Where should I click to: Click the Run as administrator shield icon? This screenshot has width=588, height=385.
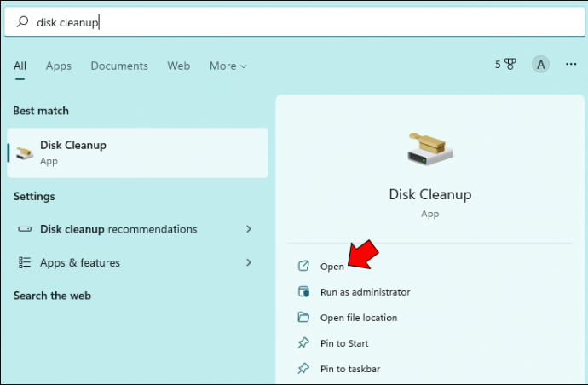[x=303, y=292]
